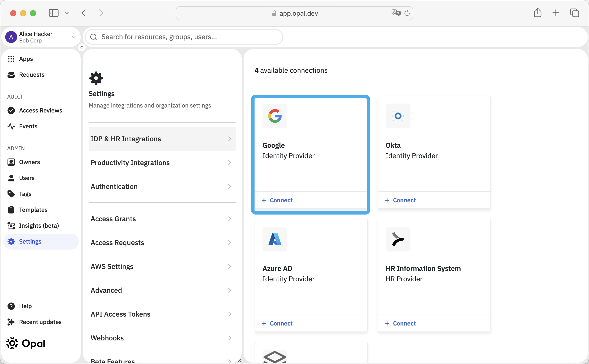This screenshot has height=364, width=589.
Task: Open the Apps grid icon in sidebar
Action: (x=11, y=59)
